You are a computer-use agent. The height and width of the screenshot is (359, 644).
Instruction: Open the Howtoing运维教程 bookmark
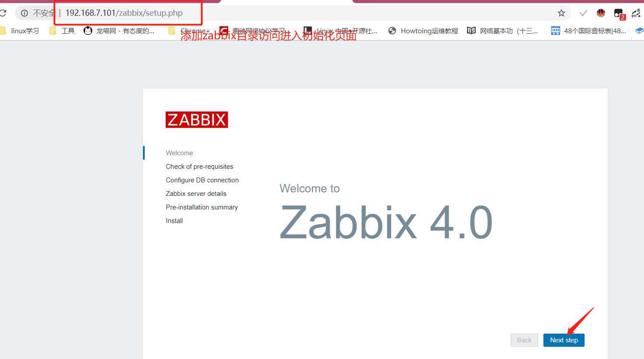[423, 31]
